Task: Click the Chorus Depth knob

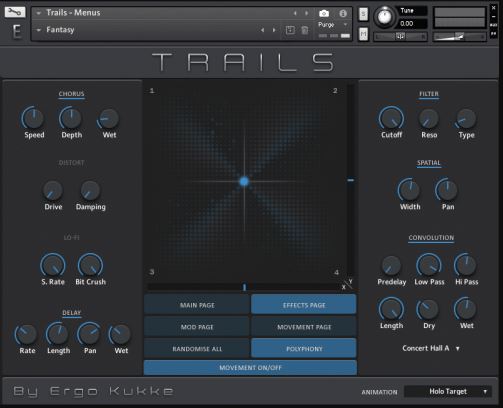Action: 71,118
